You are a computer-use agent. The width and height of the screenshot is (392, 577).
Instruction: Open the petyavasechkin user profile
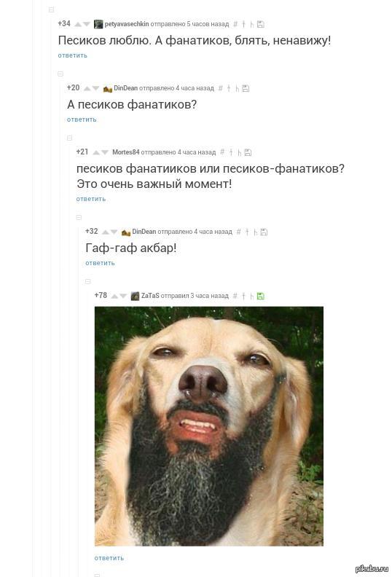coord(127,24)
